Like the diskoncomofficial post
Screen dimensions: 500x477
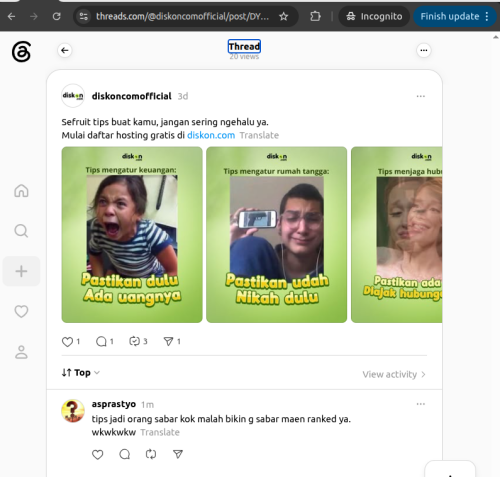(67, 342)
